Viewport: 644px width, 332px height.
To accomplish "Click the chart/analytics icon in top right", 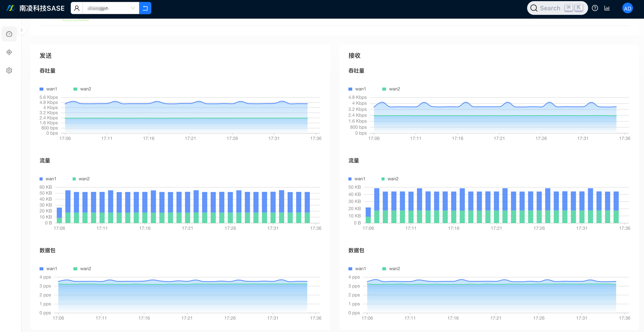I will point(607,8).
